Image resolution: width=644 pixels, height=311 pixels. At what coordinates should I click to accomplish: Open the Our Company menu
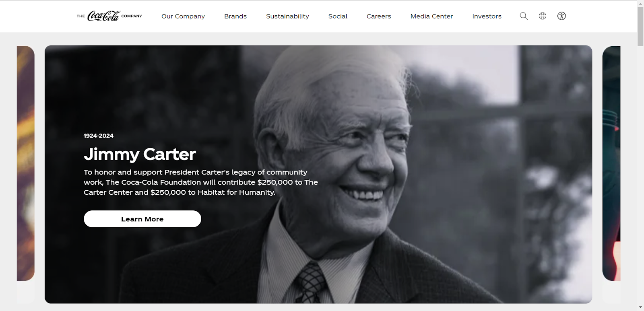coord(183,16)
